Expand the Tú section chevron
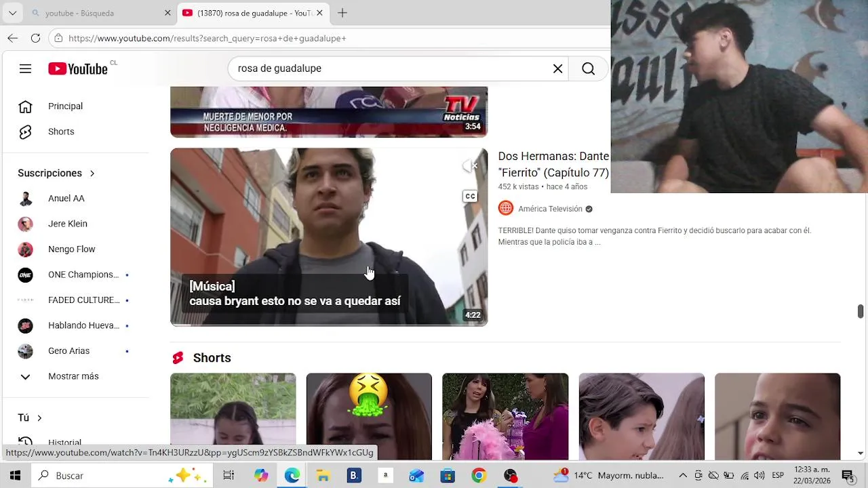The width and height of the screenshot is (868, 488). 39,418
